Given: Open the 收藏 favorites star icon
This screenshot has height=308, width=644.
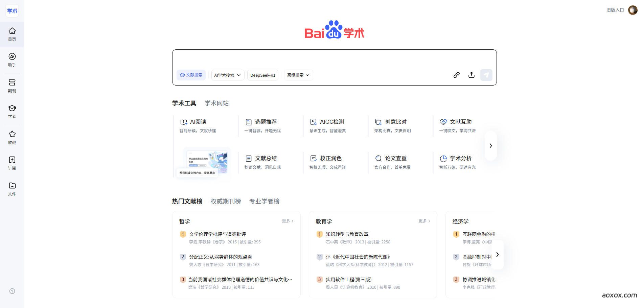Looking at the screenshot, I should point(12,138).
